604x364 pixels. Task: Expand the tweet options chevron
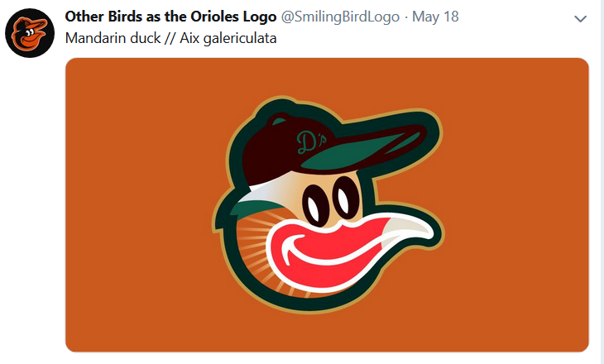580,18
